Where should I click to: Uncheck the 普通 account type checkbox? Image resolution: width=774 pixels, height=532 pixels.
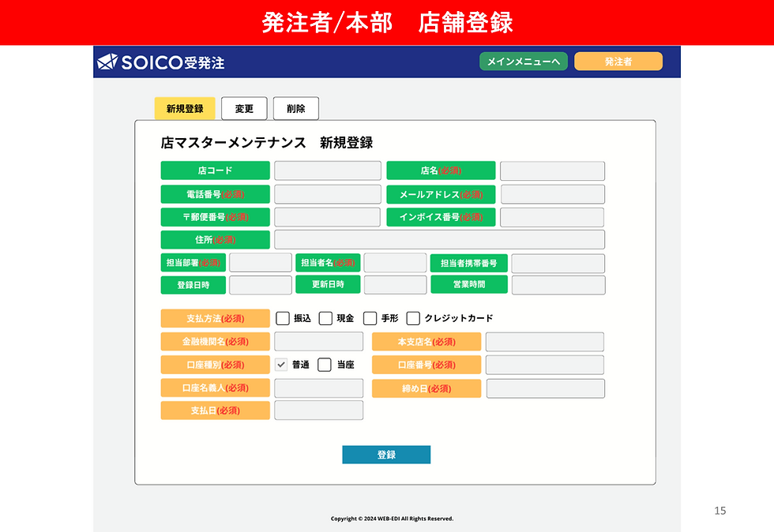click(280, 365)
